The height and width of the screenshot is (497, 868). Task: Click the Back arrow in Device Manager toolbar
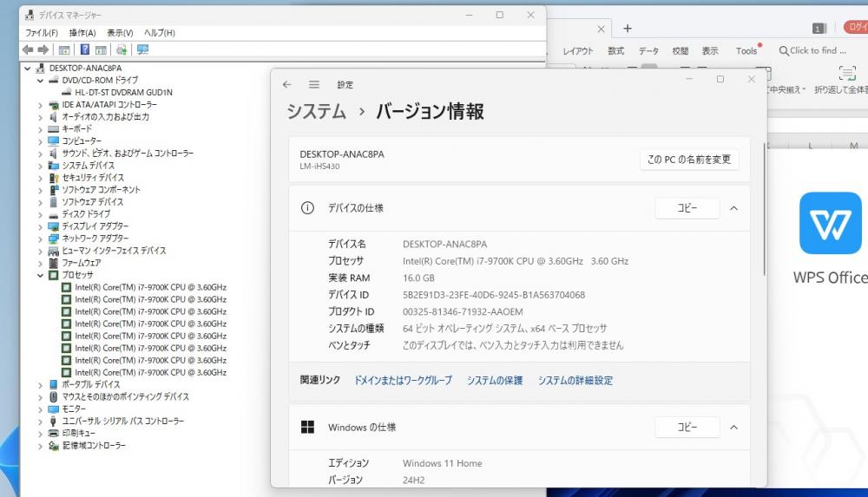coord(28,49)
